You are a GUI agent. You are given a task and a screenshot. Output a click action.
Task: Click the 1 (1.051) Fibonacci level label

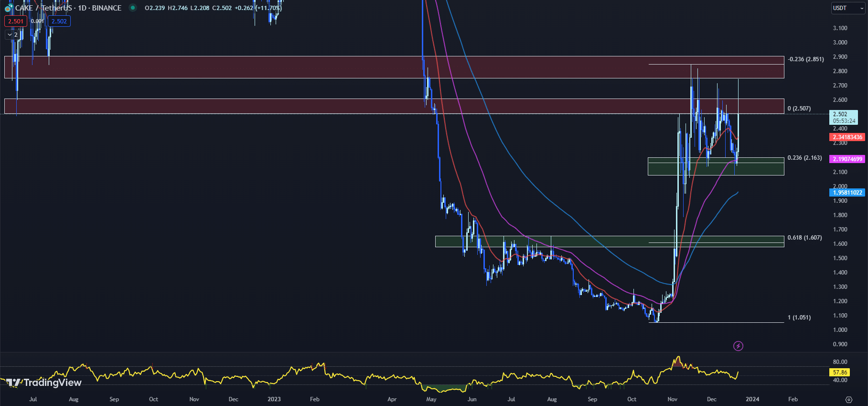(x=799, y=318)
